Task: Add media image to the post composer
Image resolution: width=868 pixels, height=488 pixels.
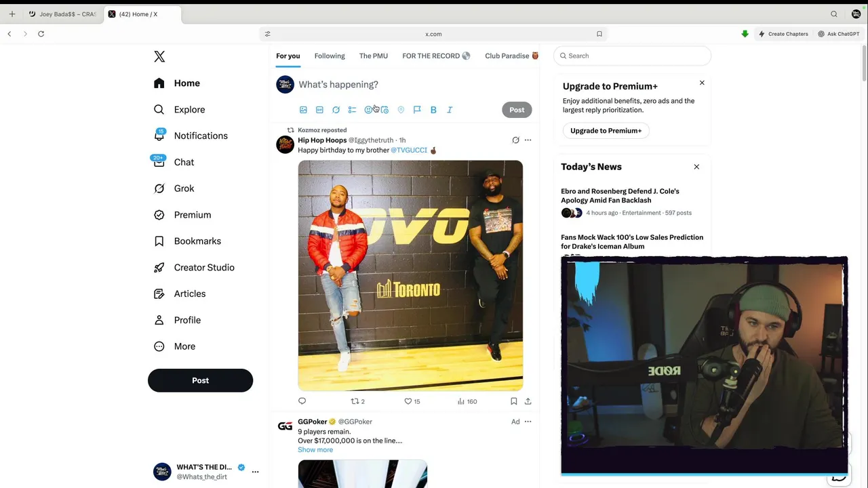Action: (x=303, y=110)
